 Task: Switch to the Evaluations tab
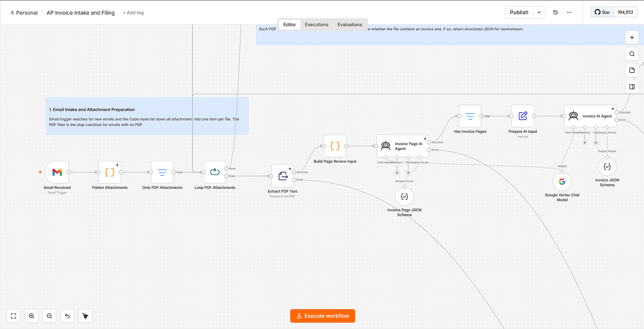350,24
